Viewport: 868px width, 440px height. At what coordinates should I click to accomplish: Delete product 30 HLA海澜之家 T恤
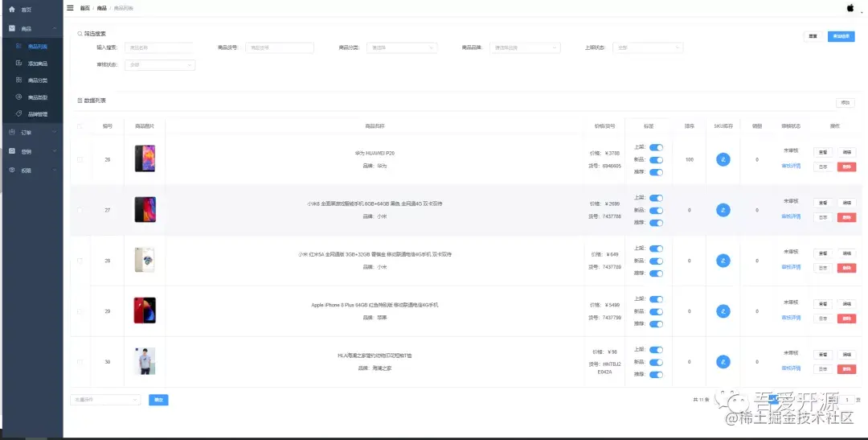pyautogui.click(x=846, y=369)
